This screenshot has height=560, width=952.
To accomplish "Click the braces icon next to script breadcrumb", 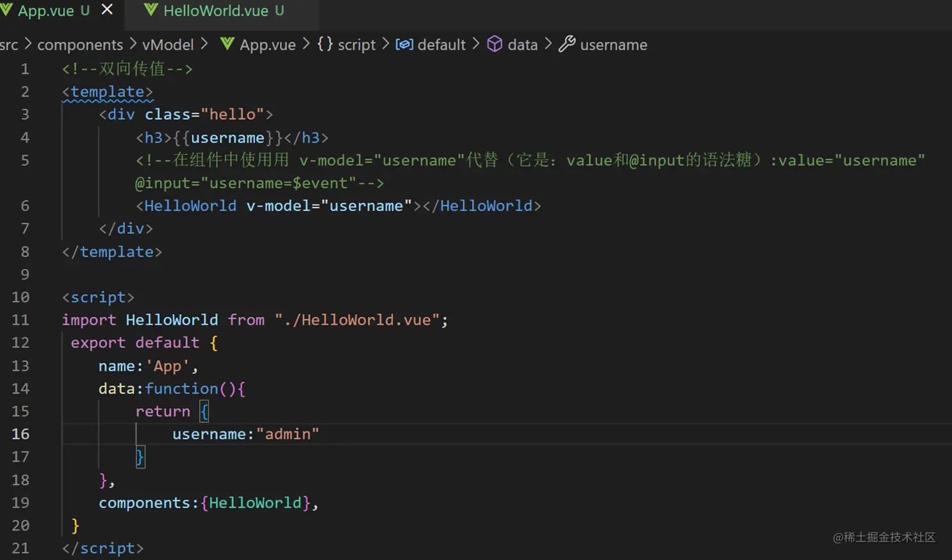I will tap(325, 44).
